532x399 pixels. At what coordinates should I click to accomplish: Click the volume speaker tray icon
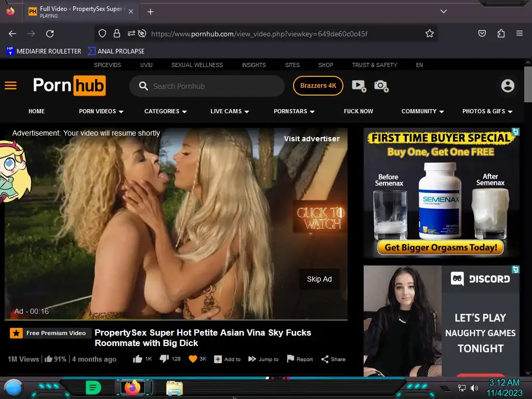pos(474,388)
